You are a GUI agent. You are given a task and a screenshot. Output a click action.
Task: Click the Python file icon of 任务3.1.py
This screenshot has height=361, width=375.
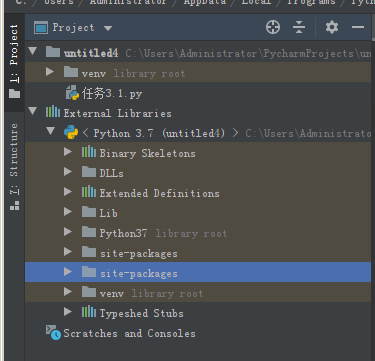click(72, 93)
